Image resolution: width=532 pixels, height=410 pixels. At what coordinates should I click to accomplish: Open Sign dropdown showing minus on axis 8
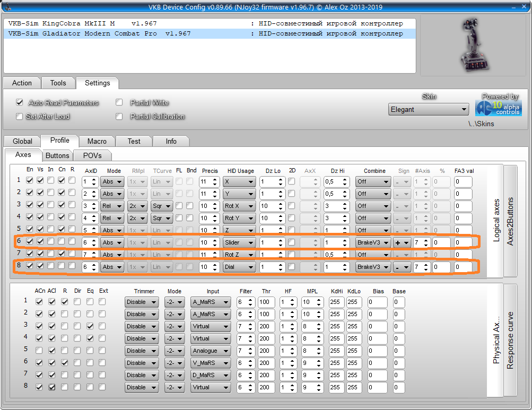402,267
